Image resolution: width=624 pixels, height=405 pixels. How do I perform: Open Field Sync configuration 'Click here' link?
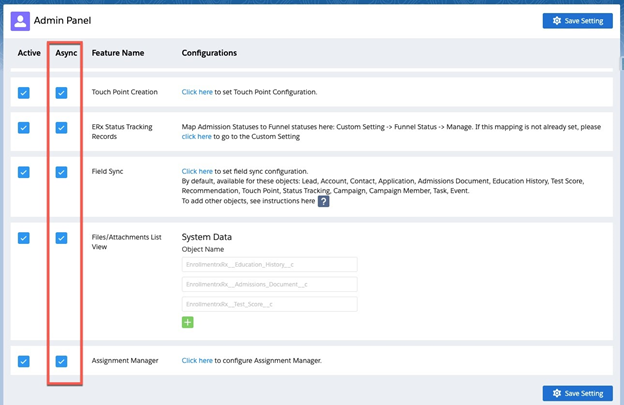197,172
